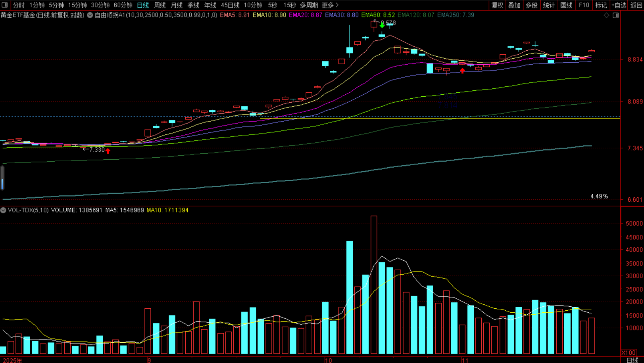Select the 5分钟 period tab

[56, 5]
